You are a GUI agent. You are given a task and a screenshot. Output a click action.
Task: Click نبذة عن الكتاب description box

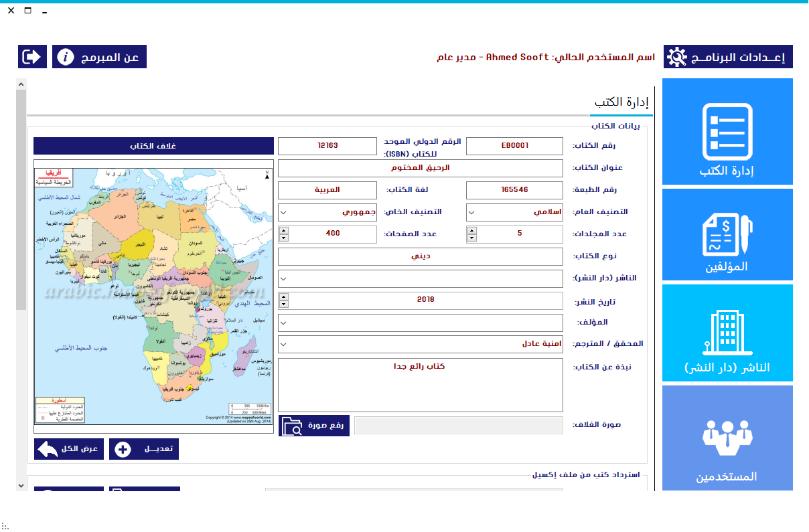coord(421,385)
